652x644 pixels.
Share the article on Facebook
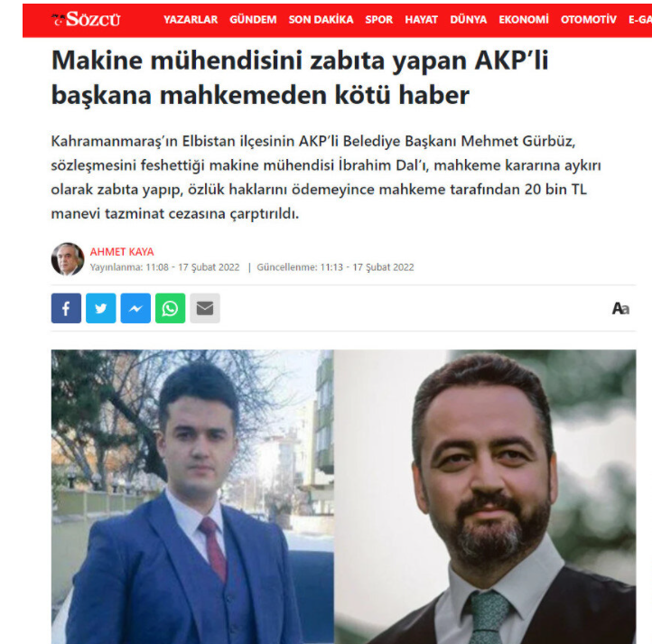pyautogui.click(x=66, y=308)
